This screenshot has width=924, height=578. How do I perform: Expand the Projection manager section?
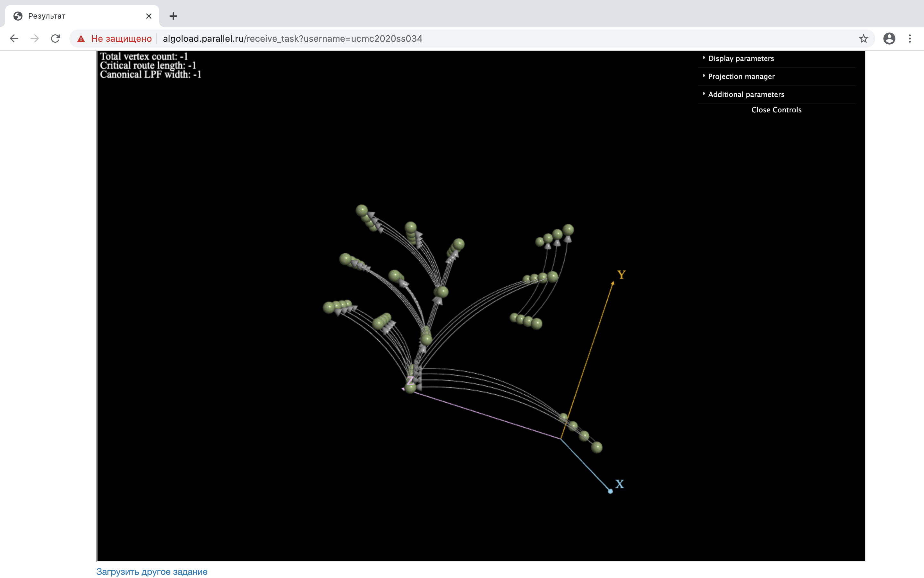coord(776,76)
